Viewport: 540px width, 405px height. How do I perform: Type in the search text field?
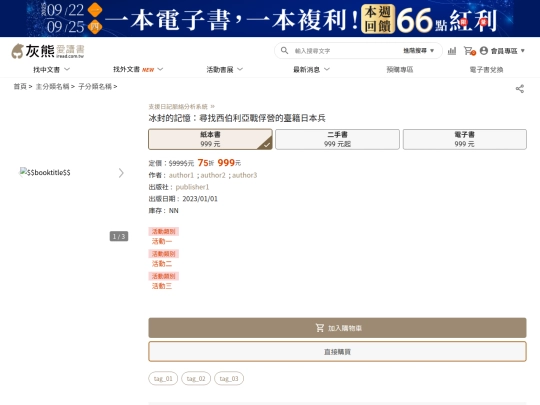click(x=346, y=51)
